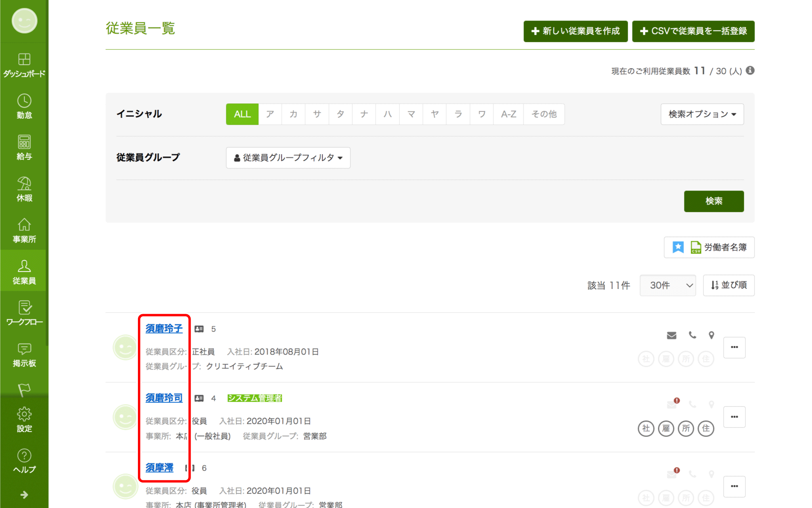Select the ア initial filter
Image resolution: width=812 pixels, height=508 pixels.
(270, 114)
